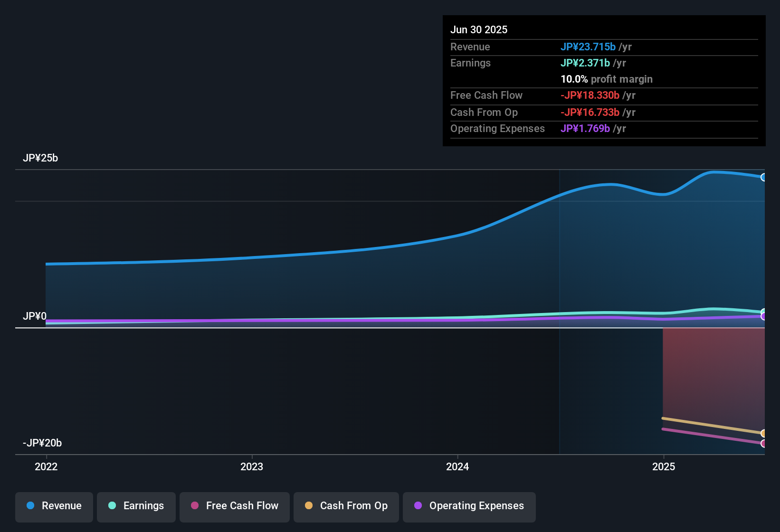The image size is (780, 532).
Task: Click the Jun 30 2025 tooltip header
Action: click(479, 29)
